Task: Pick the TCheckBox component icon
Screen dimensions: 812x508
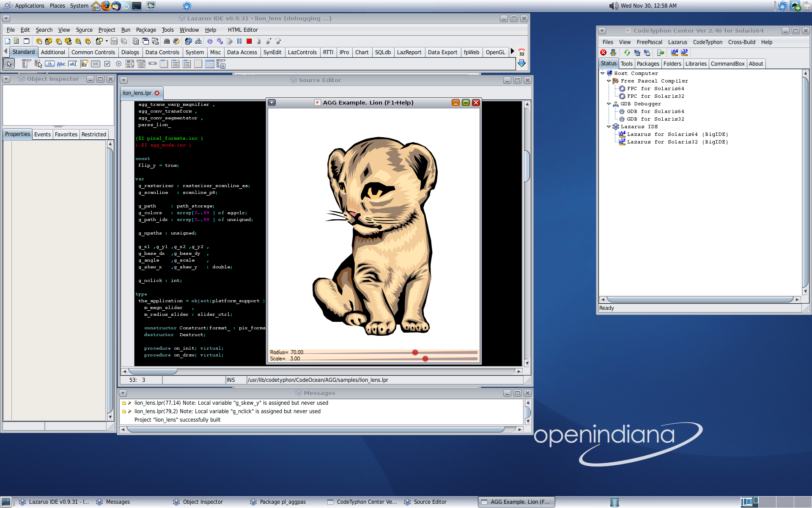Action: 107,64
